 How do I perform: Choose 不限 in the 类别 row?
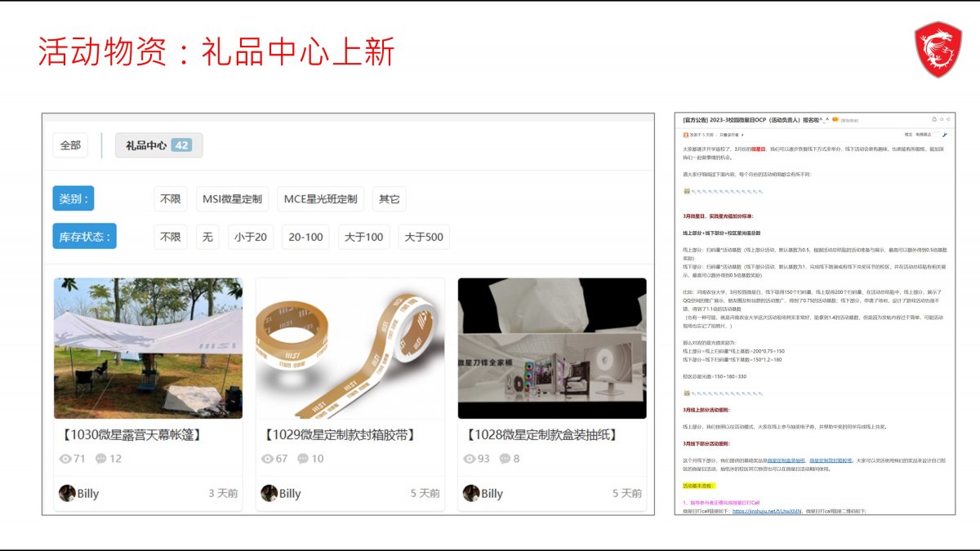pos(171,199)
